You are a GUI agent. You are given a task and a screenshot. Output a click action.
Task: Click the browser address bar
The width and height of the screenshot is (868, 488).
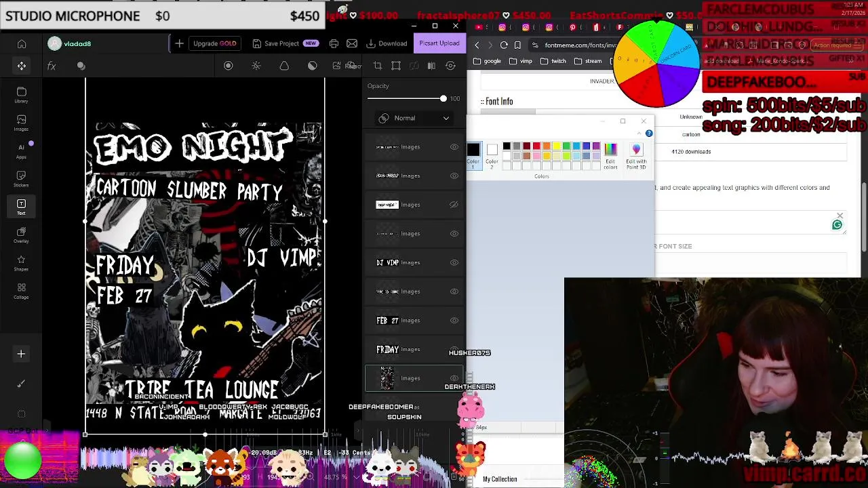[x=573, y=45]
